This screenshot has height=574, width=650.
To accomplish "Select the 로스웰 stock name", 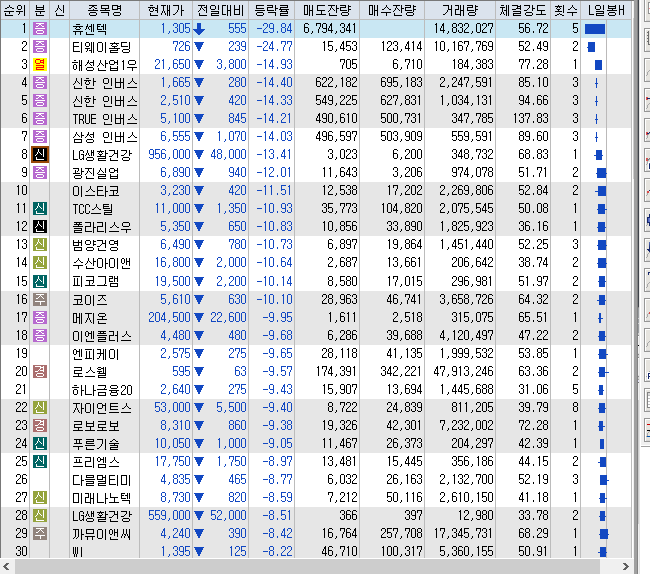I will pos(90,372).
